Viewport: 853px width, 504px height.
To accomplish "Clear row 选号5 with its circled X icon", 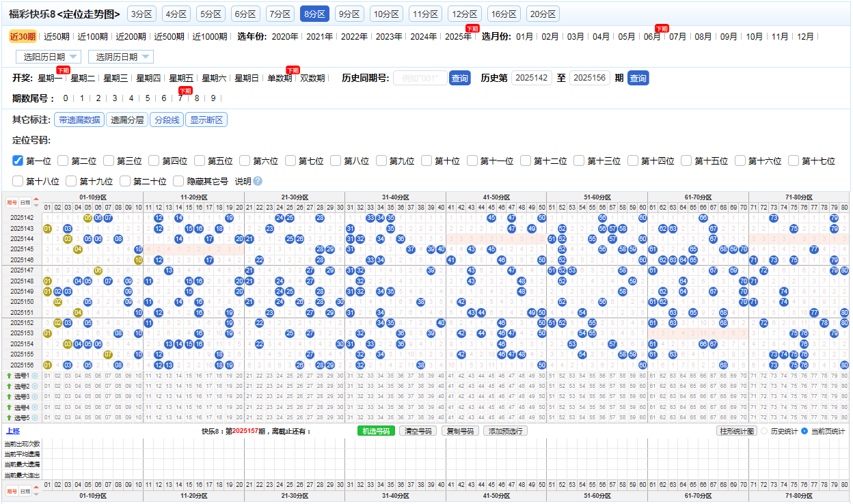I will point(35,418).
